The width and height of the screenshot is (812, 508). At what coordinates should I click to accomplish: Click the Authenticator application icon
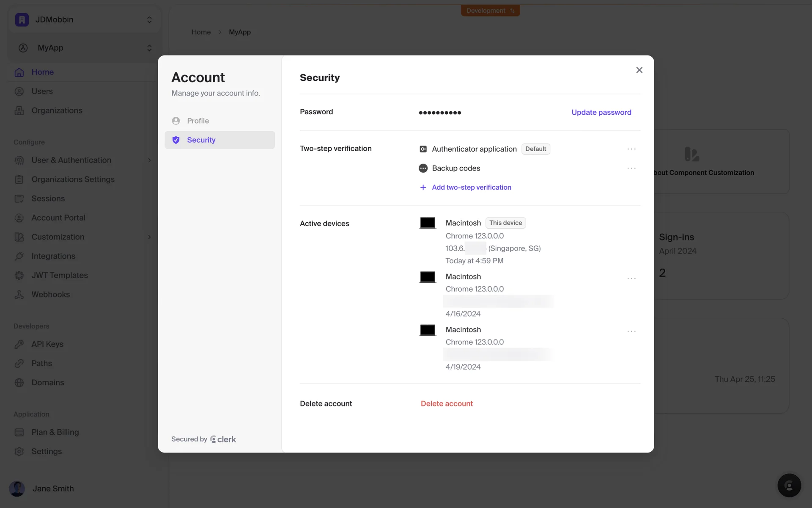pos(423,149)
